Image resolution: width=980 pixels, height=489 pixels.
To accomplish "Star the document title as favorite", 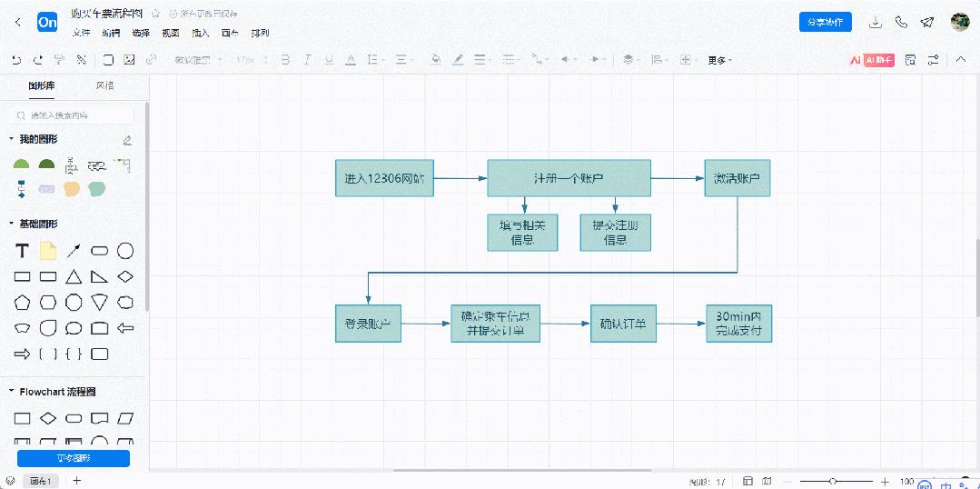I will [155, 13].
